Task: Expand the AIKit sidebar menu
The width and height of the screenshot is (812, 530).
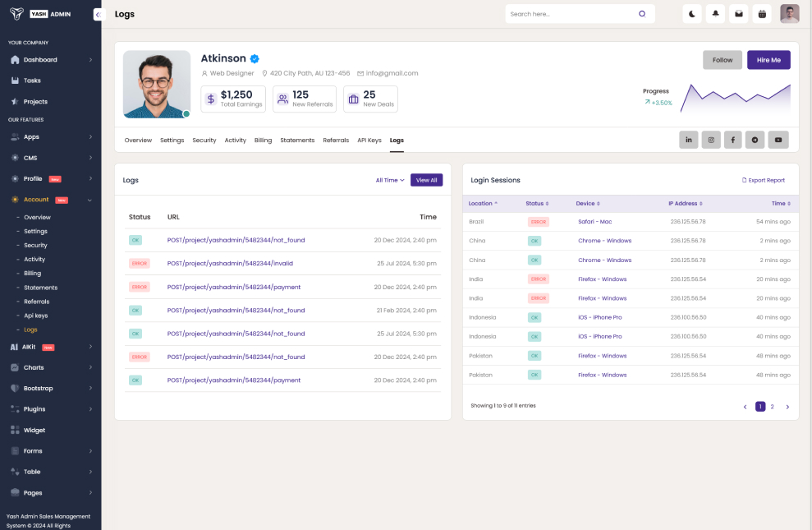Action: coord(50,347)
